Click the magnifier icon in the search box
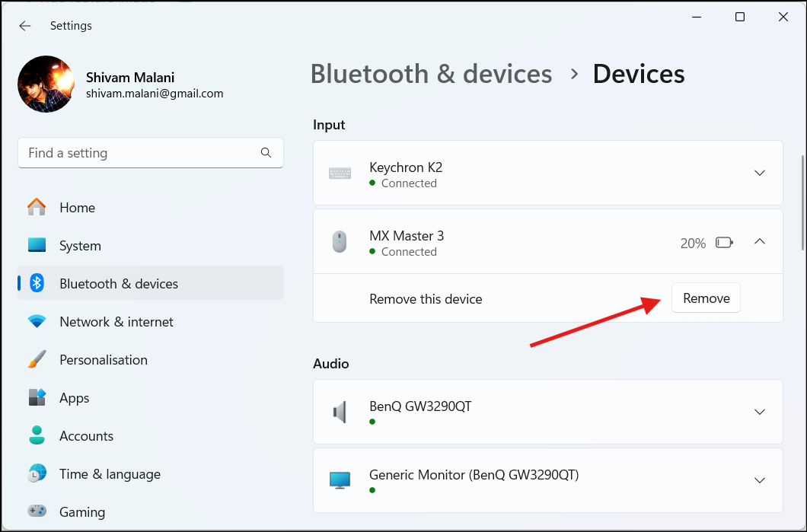The image size is (807, 532). 266,152
